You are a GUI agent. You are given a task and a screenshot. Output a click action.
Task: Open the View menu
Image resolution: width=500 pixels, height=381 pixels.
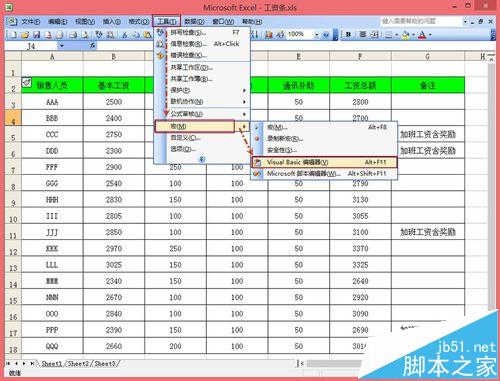[85, 22]
